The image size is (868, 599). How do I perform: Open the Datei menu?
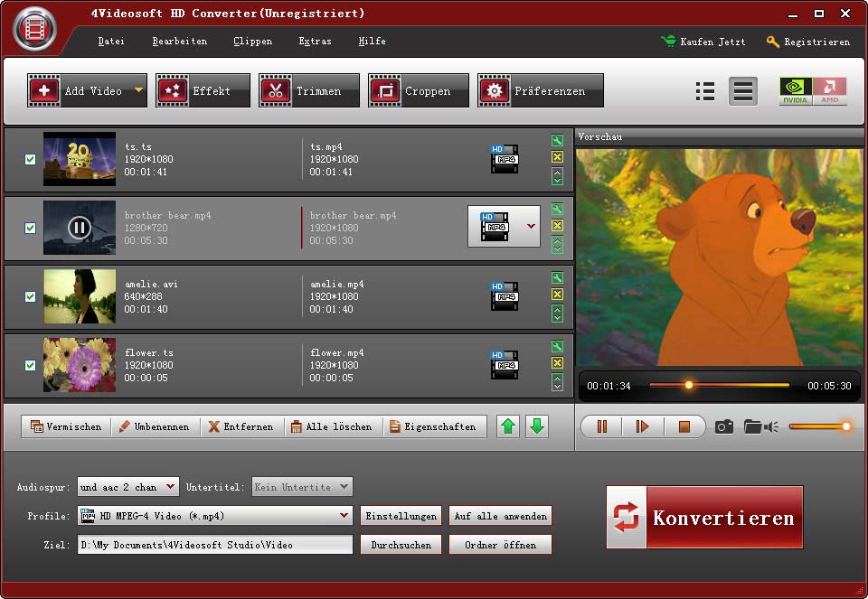coord(110,41)
